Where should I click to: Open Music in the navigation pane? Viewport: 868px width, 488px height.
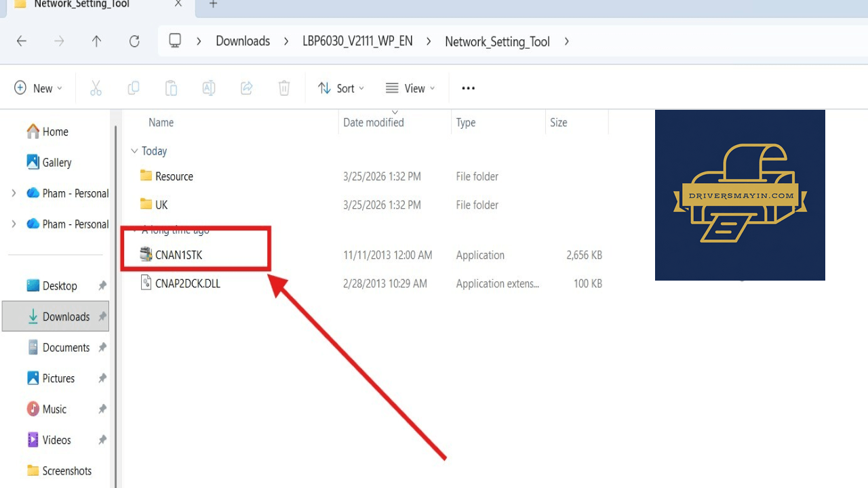click(47, 409)
